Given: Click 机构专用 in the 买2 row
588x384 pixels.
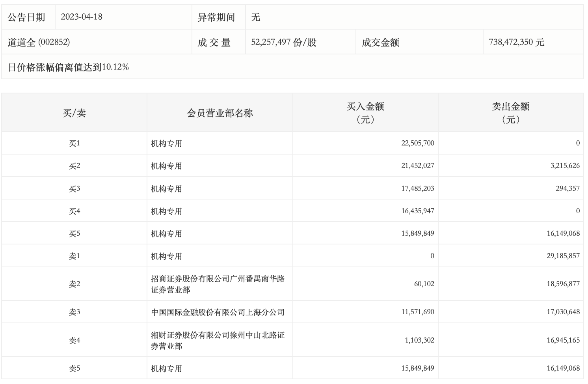Looking at the screenshot, I should tap(166, 166).
